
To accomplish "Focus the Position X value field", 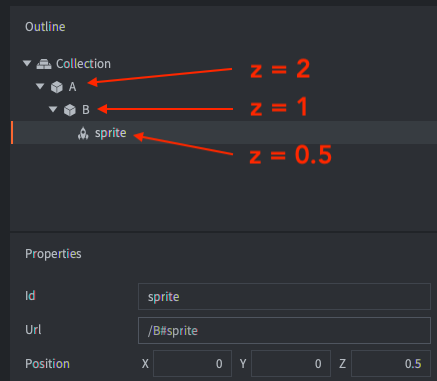I will (192, 364).
